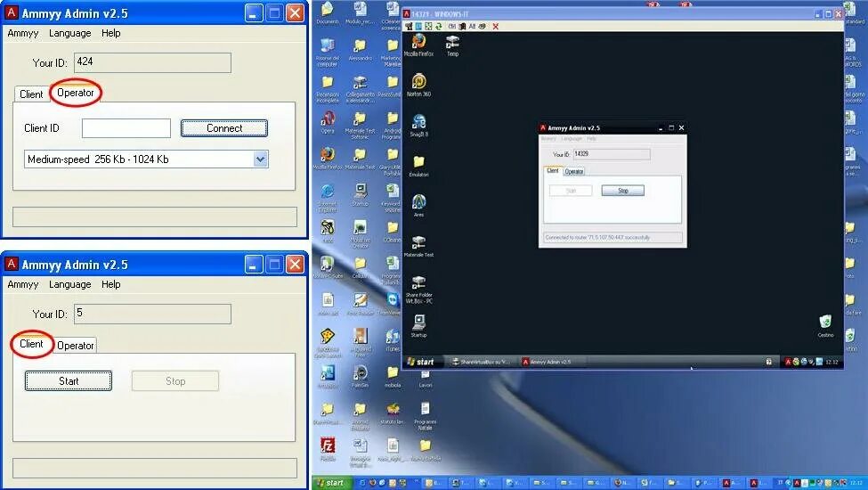Select Operator tab in the remote Ammyy window
Screen dimensions: 868x490
tap(574, 172)
